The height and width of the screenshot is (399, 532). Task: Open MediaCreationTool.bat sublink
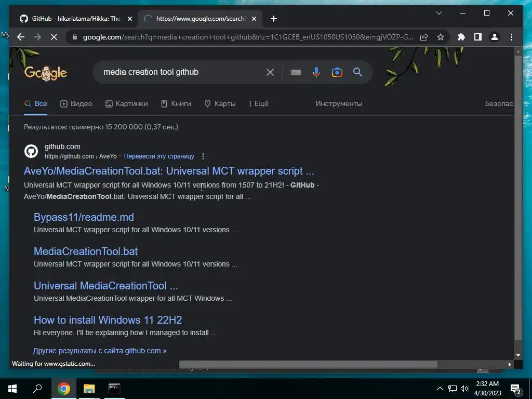coord(86,251)
